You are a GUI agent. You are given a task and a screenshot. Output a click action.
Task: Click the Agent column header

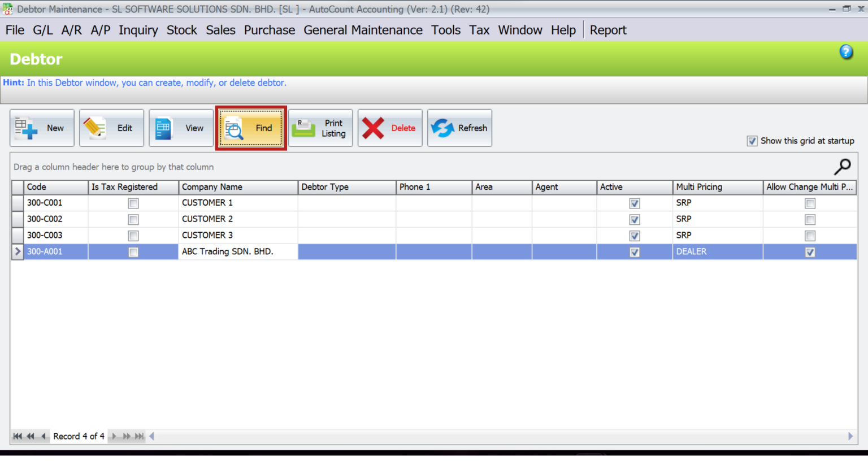(564, 187)
